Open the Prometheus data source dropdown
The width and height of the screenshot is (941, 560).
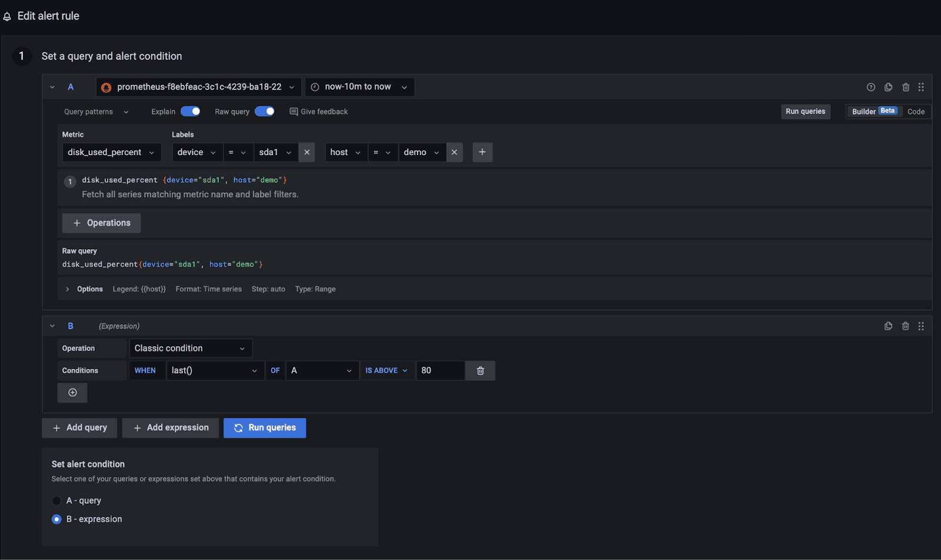pyautogui.click(x=198, y=87)
